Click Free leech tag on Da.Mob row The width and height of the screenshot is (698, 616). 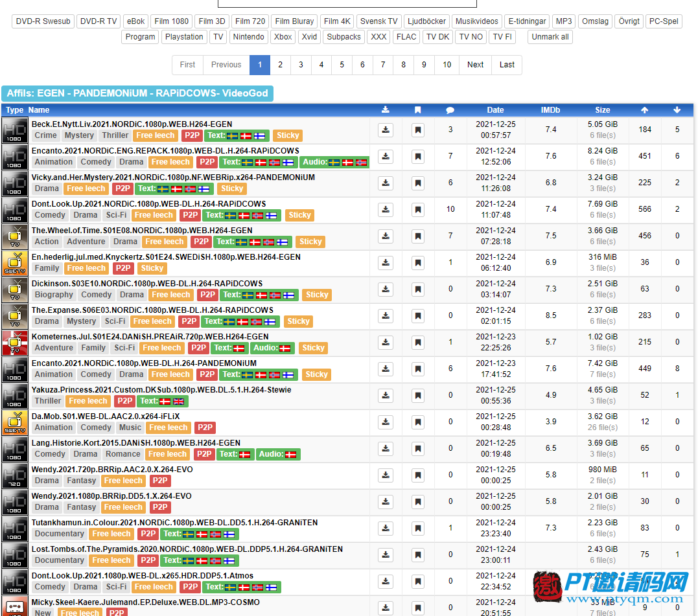click(169, 428)
